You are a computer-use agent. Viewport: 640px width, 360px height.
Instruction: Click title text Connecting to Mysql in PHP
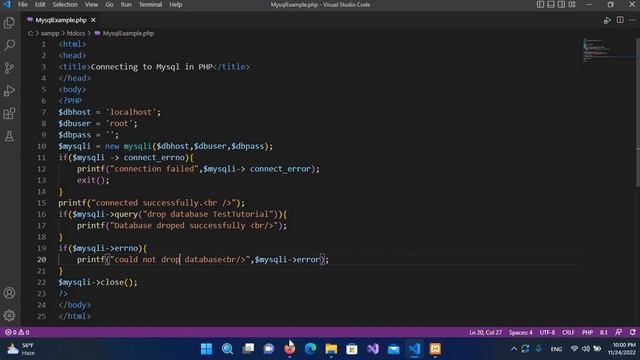(x=152, y=67)
